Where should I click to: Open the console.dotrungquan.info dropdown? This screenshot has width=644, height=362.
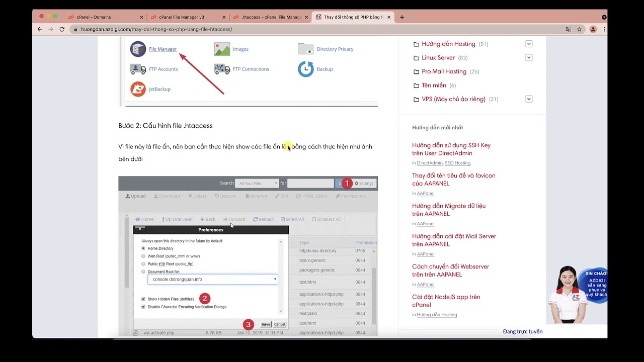212,279
